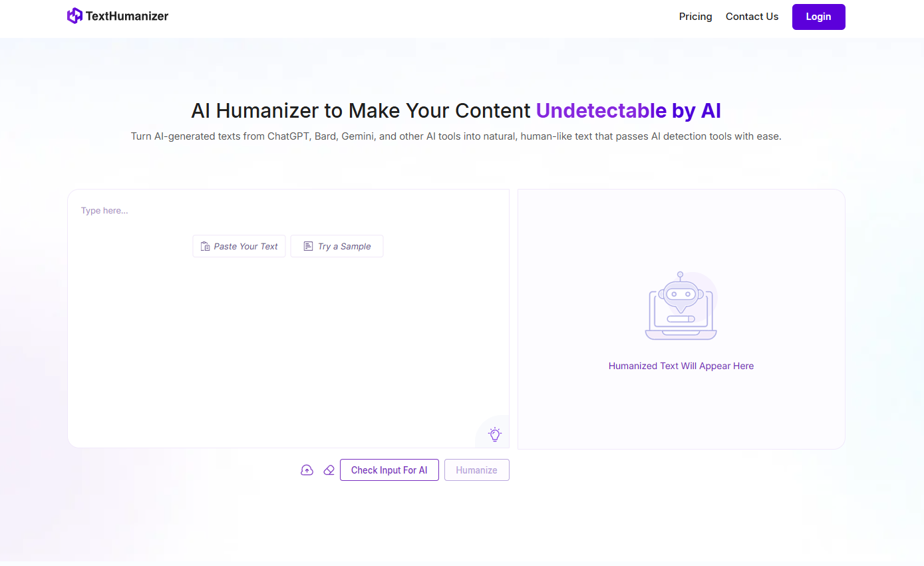Click the subtitle mentioning ChatGPT, Bard, Gemini

click(456, 136)
